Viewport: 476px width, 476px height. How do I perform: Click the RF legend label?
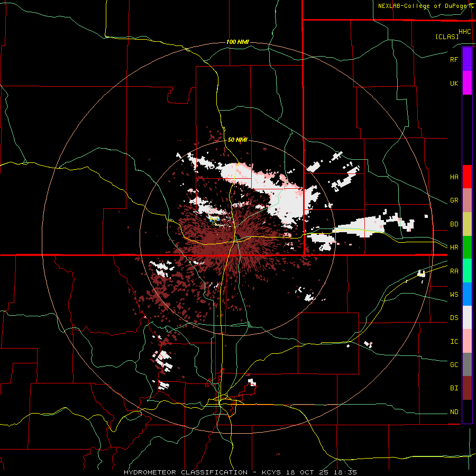point(454,59)
